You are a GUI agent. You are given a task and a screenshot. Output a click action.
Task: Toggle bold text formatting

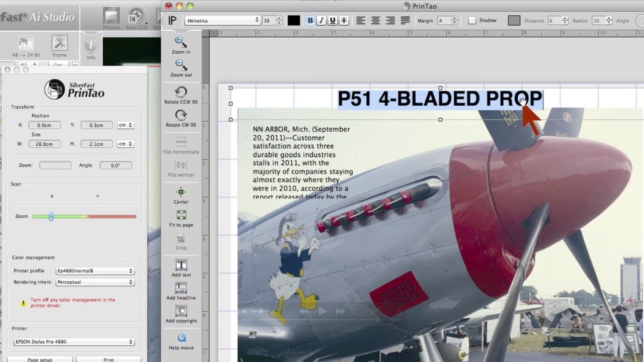[x=310, y=21]
